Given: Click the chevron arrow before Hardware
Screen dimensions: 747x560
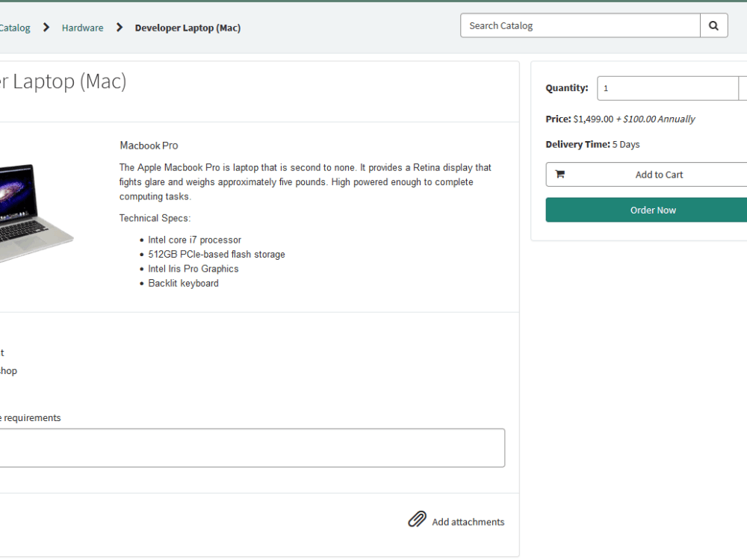Looking at the screenshot, I should point(46,28).
